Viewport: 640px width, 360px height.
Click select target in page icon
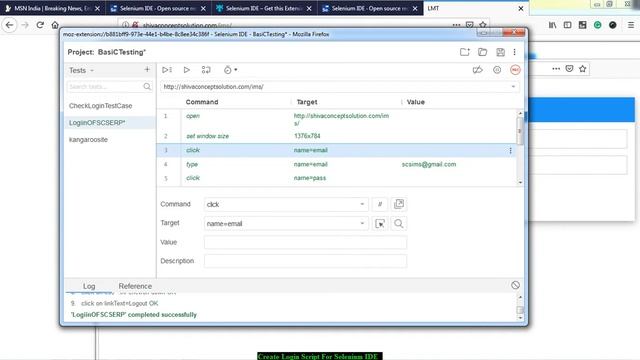pyautogui.click(x=380, y=223)
